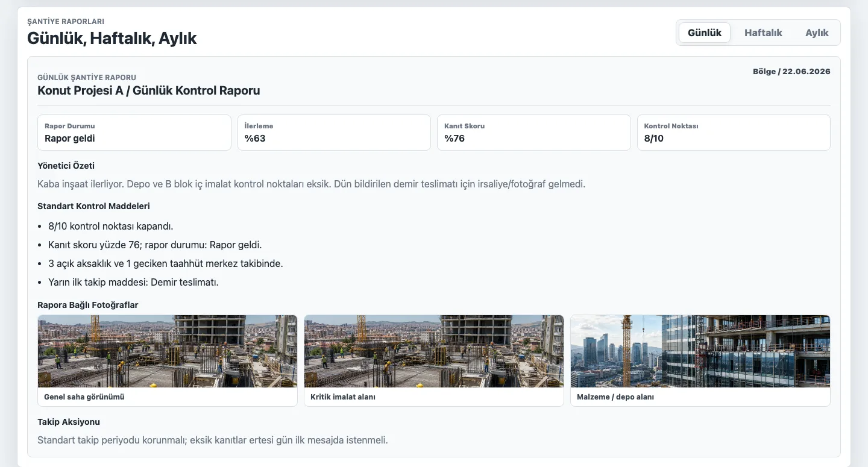
Task: Open the Haftalık report tab
Action: tap(763, 33)
